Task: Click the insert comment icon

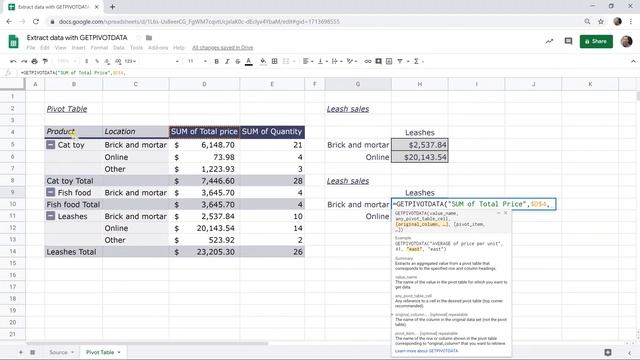Action: pos(378,61)
